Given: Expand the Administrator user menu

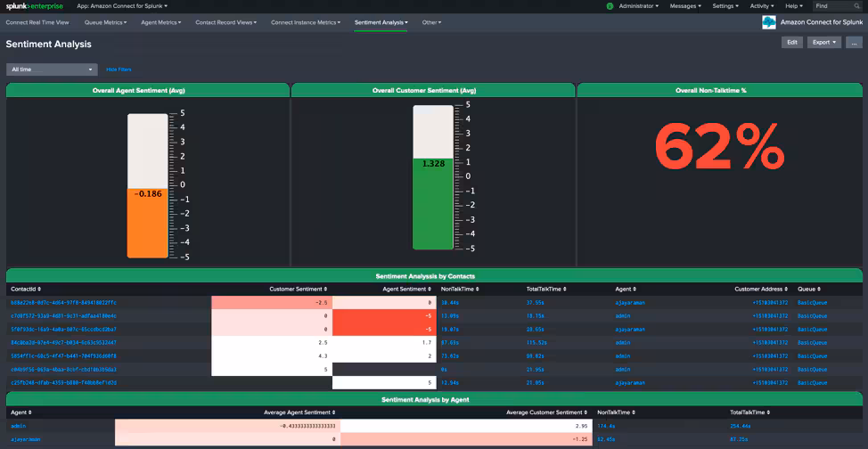Looking at the screenshot, I should 639,6.
